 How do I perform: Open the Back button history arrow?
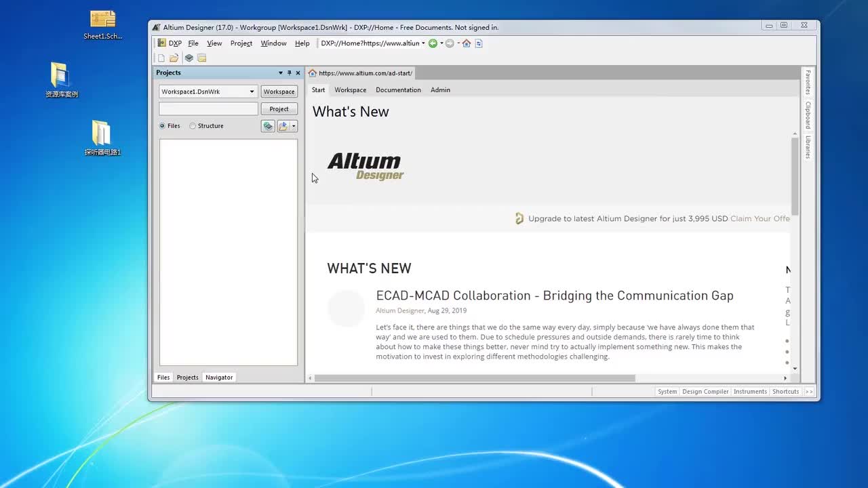click(x=441, y=43)
